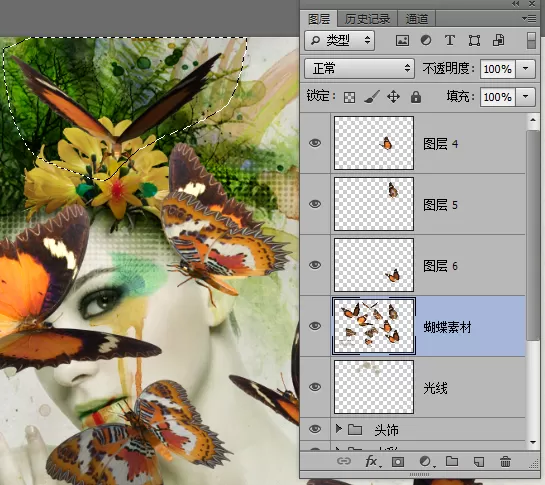This screenshot has width=545, height=485.
Task: Click link layers icon at panel bottom
Action: 344,461
